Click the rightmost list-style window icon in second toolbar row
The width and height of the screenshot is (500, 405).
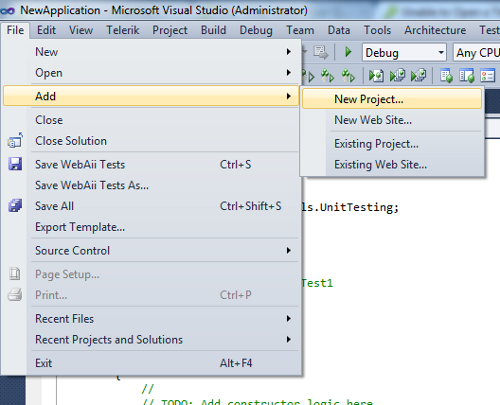tap(487, 75)
